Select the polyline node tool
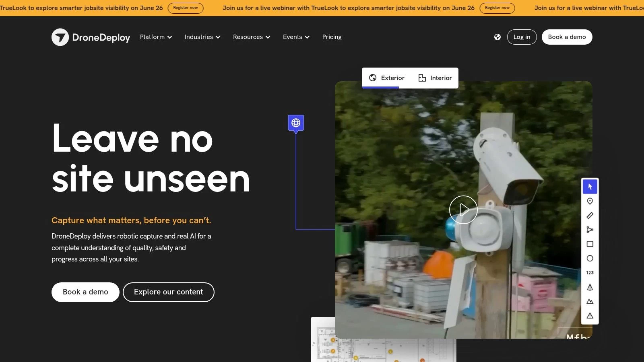 590,230
